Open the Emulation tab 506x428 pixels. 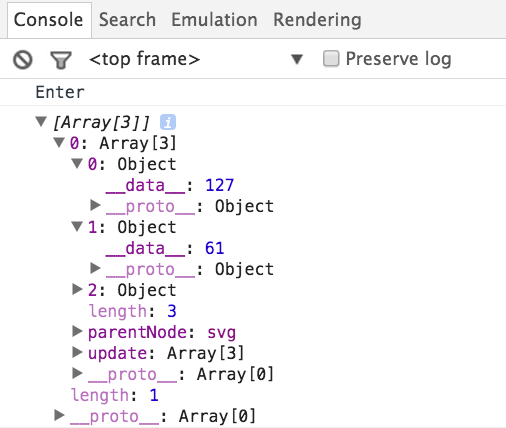coord(214,20)
